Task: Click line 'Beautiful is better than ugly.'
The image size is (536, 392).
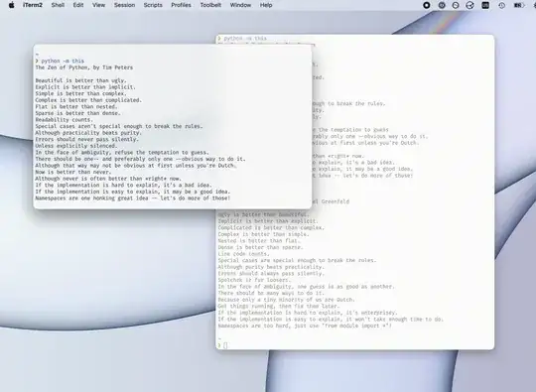Action: [x=81, y=80]
